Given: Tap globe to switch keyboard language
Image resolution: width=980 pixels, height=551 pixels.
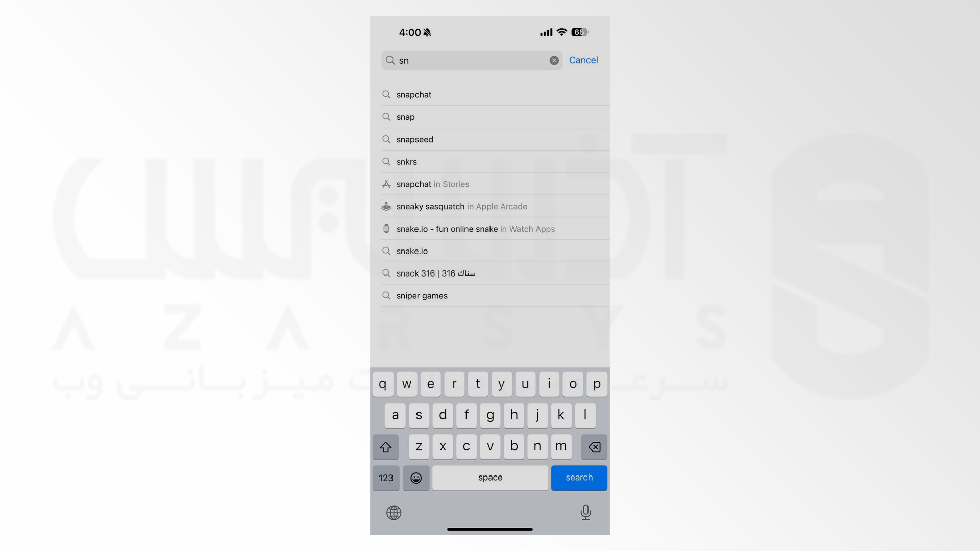Looking at the screenshot, I should (393, 512).
